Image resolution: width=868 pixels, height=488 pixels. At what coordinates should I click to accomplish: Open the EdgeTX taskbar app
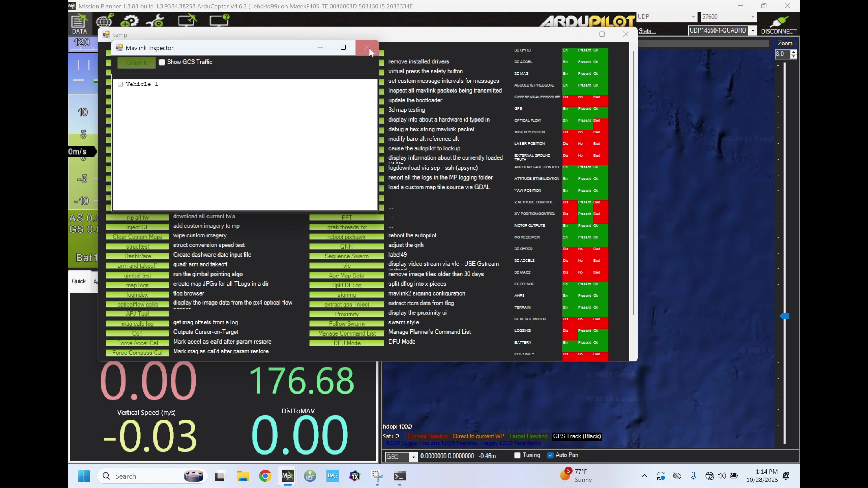pyautogui.click(x=354, y=476)
